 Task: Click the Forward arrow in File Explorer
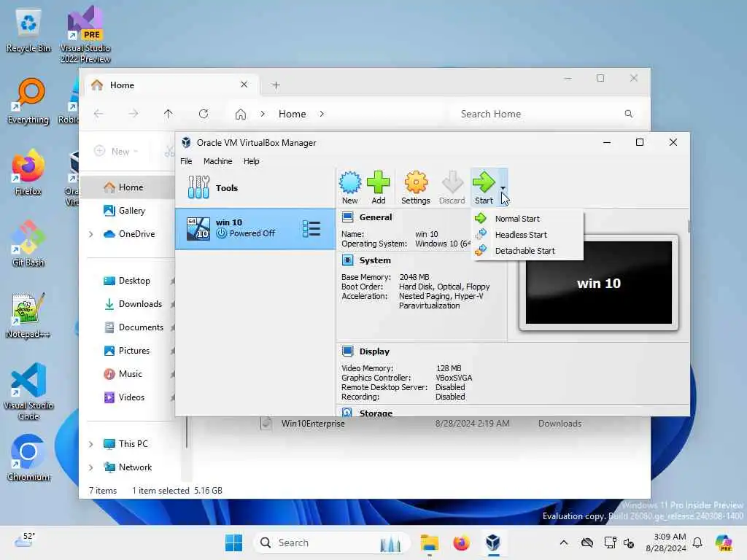tap(133, 114)
